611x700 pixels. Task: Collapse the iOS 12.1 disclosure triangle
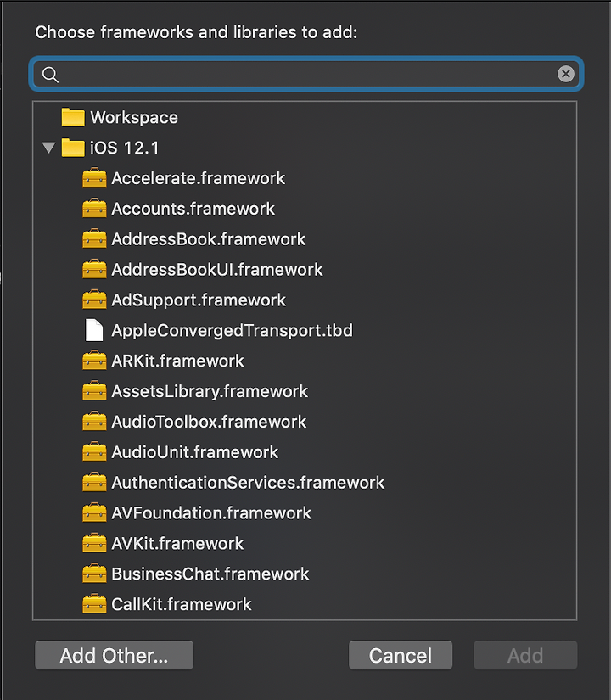click(x=48, y=148)
